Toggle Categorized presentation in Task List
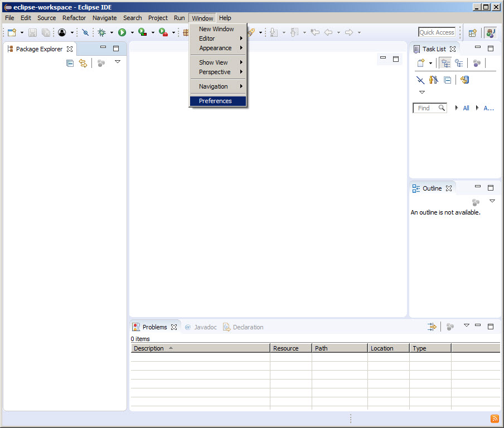The height and width of the screenshot is (428, 504). click(445, 64)
